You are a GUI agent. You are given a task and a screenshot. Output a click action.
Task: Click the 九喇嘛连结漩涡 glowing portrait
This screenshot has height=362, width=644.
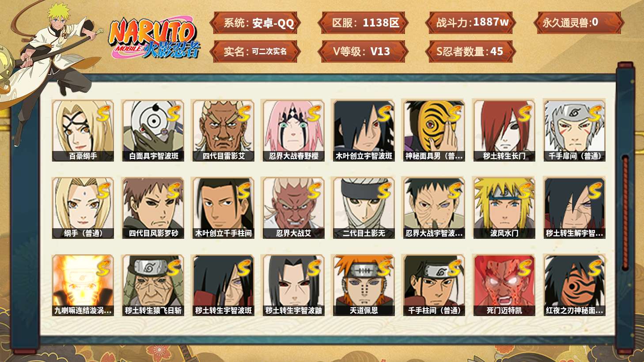[83, 285]
